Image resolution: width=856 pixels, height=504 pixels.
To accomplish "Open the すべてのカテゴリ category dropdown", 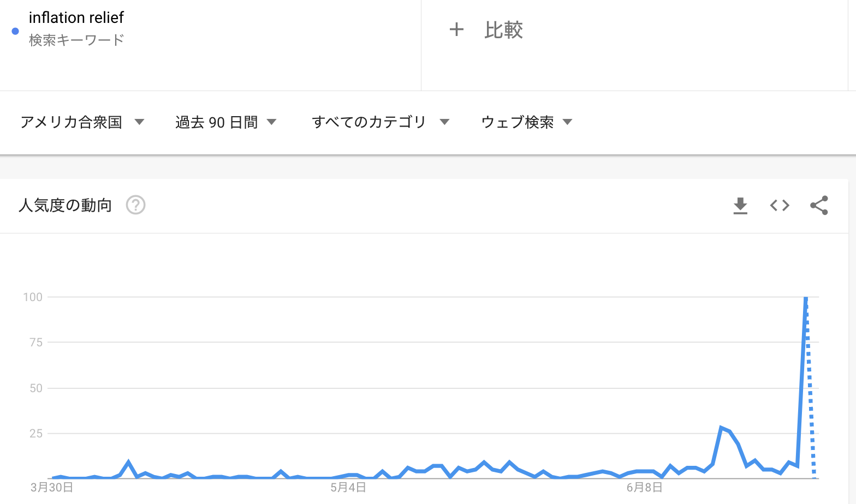I will [x=381, y=122].
